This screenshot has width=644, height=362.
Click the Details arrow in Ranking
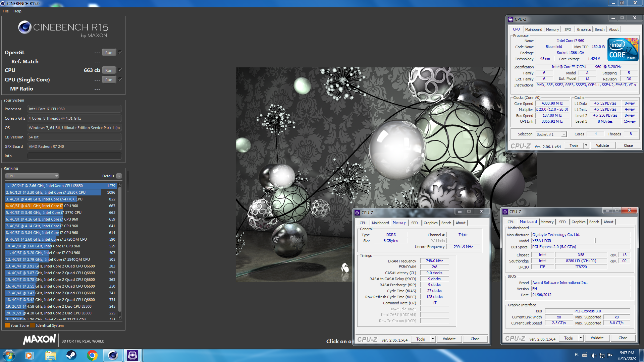[x=119, y=176]
